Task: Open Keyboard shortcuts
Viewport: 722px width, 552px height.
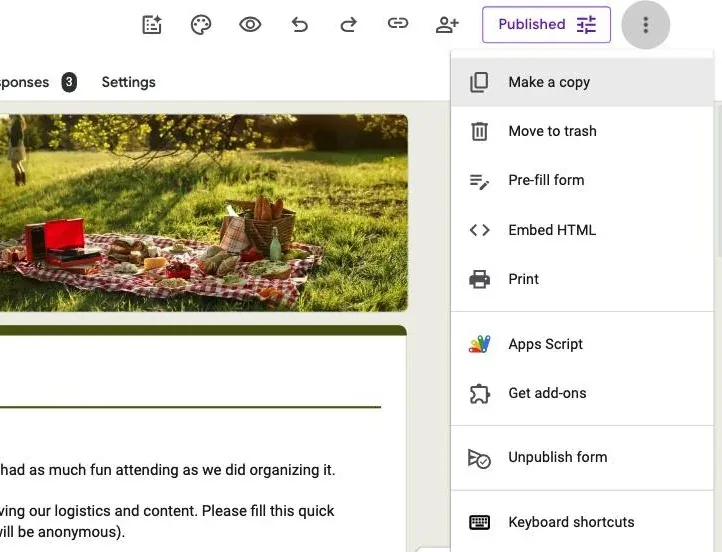Action: coord(582,522)
